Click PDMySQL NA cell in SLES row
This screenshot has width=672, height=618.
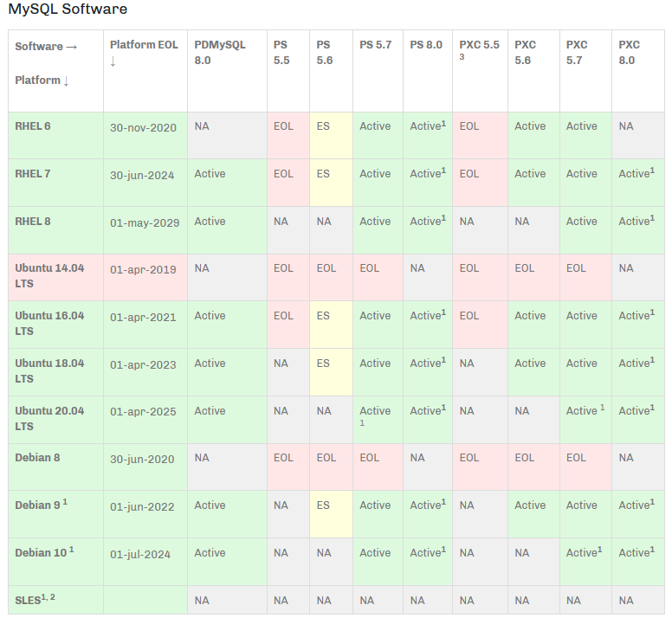[227, 600]
